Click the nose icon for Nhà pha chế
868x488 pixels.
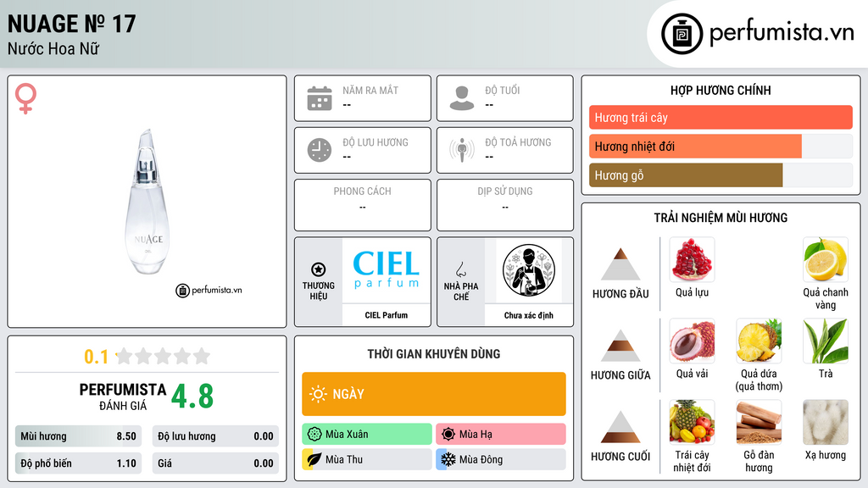[460, 269]
